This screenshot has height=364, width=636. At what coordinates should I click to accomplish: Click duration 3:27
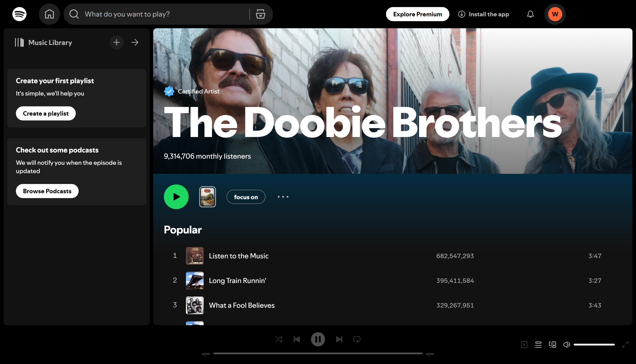click(595, 280)
